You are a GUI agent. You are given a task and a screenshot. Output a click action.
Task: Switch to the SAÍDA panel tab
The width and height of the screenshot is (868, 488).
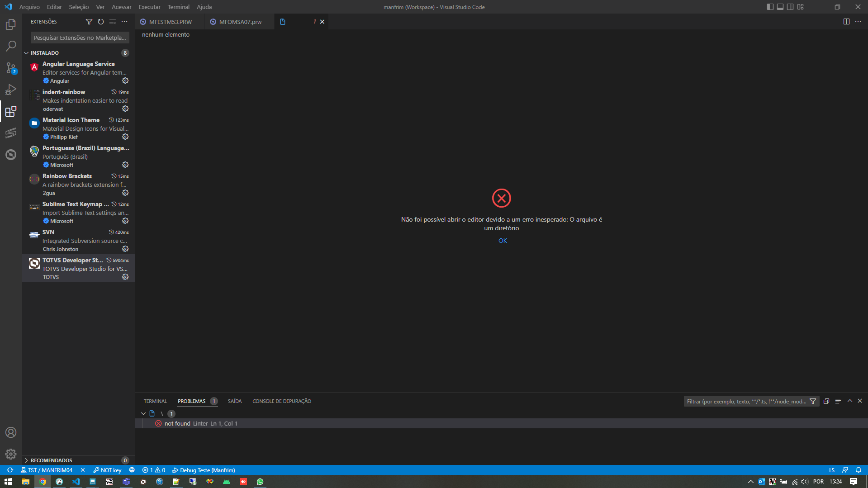click(x=234, y=401)
